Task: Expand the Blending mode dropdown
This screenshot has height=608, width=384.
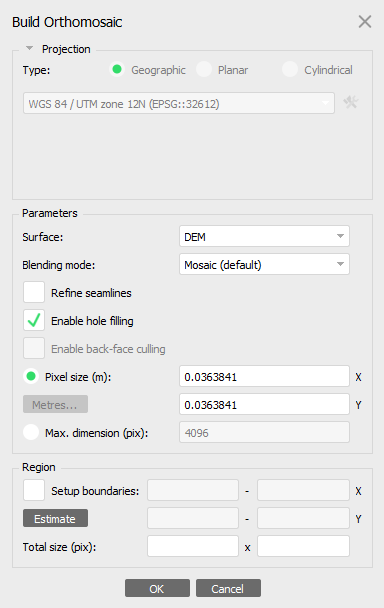Action: click(x=264, y=264)
